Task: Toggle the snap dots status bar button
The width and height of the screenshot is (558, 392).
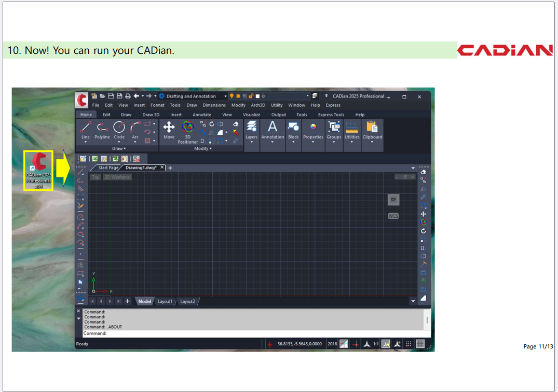Action: [409, 344]
